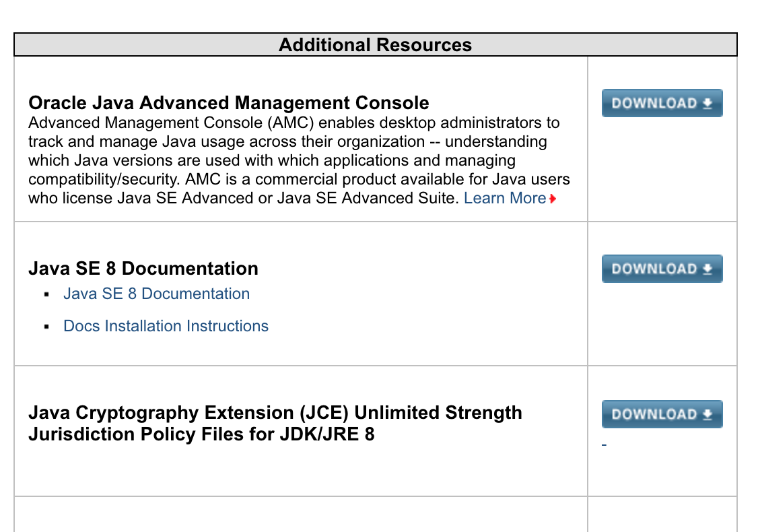Click bullet marker beside Java SE 8 Documentation link

pyautogui.click(x=46, y=295)
